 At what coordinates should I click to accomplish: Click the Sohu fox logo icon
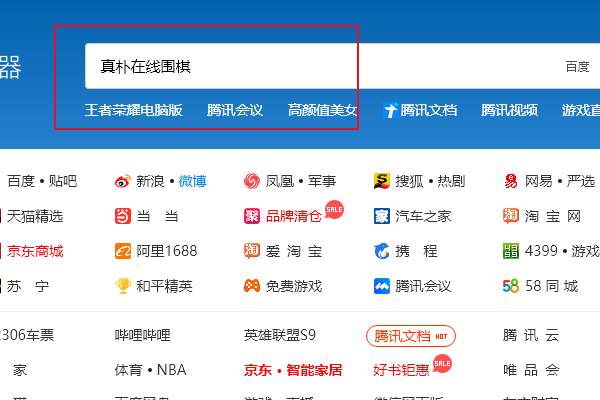(382, 181)
